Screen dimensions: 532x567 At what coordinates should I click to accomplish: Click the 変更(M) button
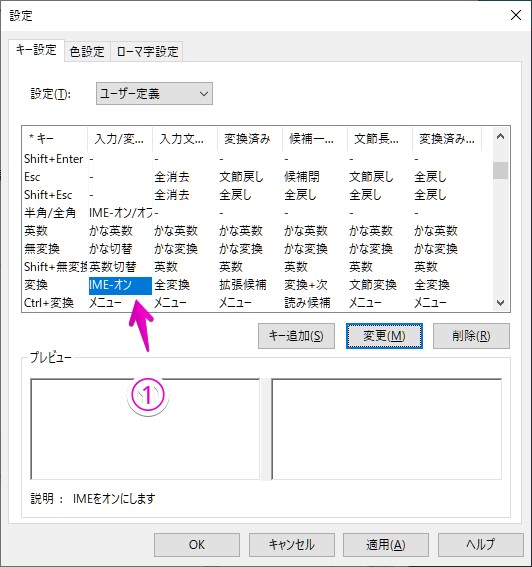(384, 336)
